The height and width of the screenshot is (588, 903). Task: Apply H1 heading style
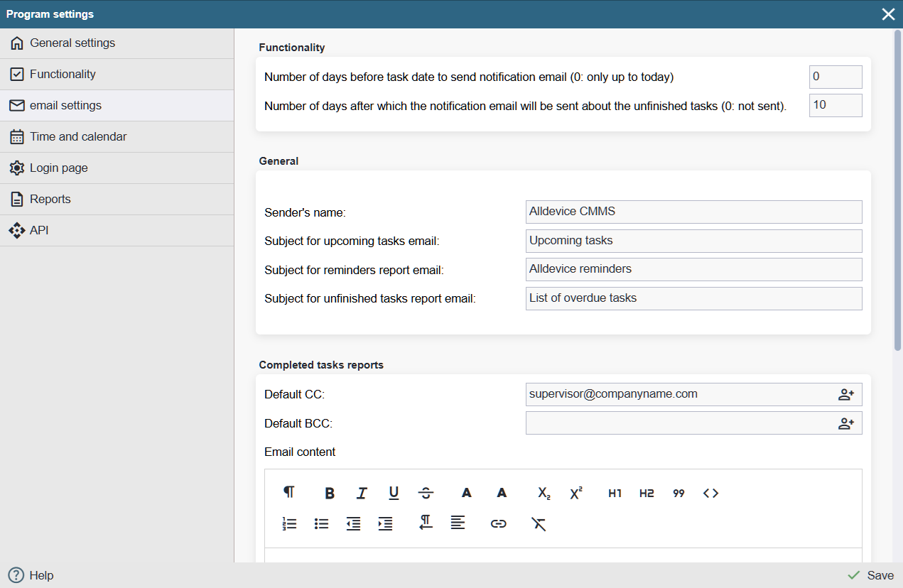tap(615, 494)
